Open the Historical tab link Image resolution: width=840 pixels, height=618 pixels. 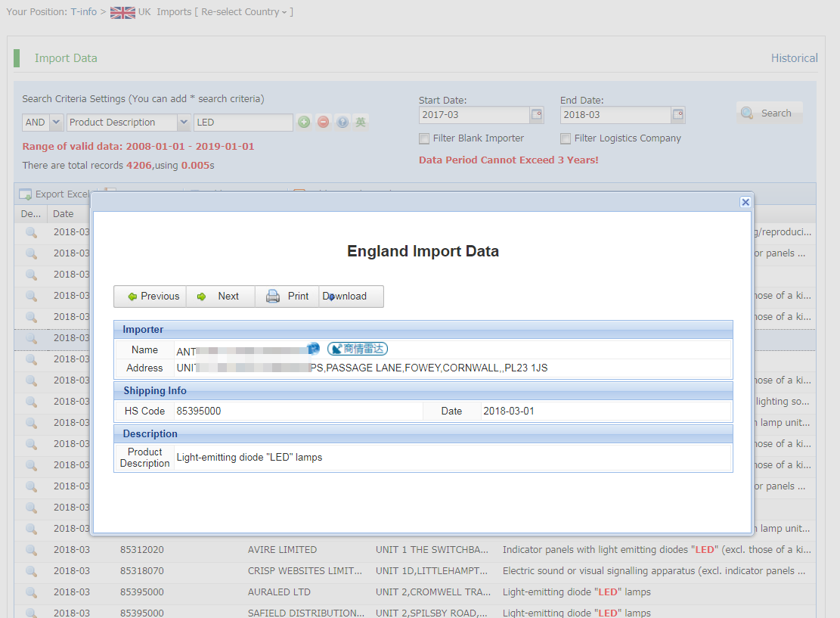pyautogui.click(x=794, y=58)
